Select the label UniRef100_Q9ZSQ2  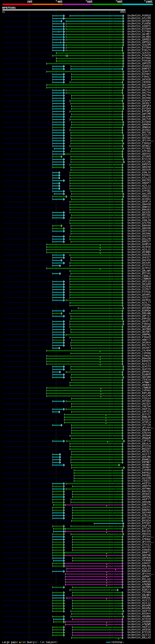[139, 138]
